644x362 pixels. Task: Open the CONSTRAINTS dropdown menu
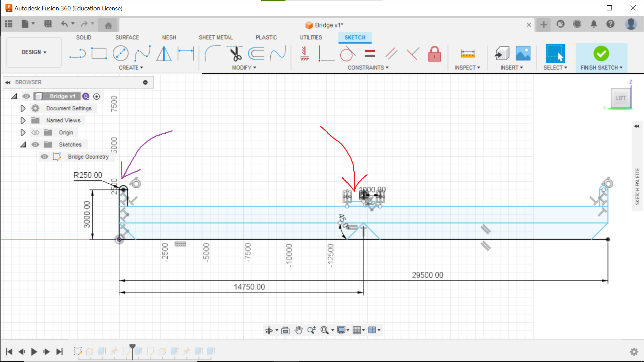point(368,68)
